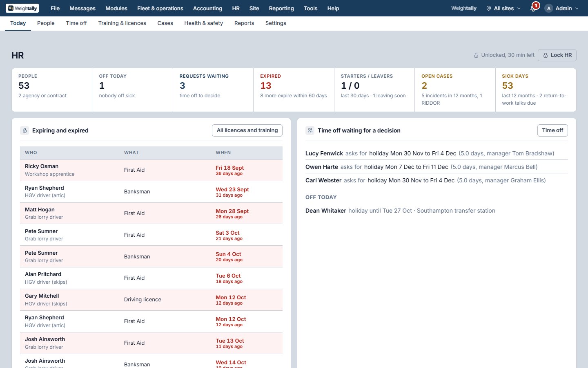Open the Requests waiting summary card
Screen dimensions: 588x368
(x=213, y=90)
